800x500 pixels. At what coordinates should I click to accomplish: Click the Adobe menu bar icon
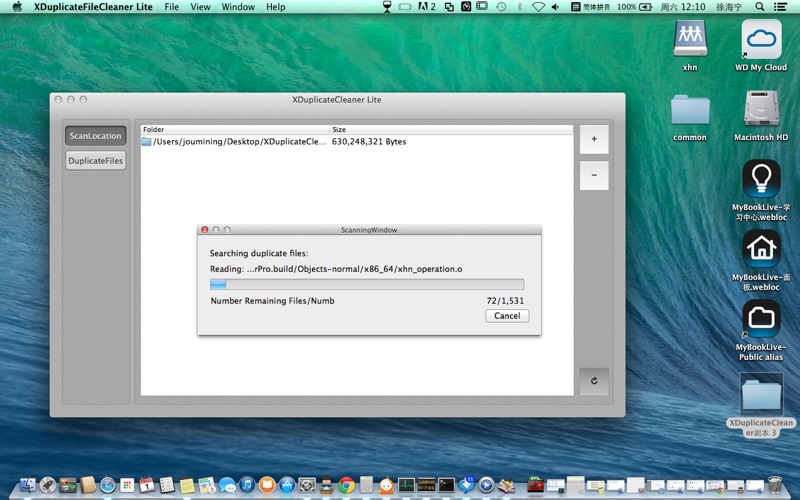[x=427, y=7]
